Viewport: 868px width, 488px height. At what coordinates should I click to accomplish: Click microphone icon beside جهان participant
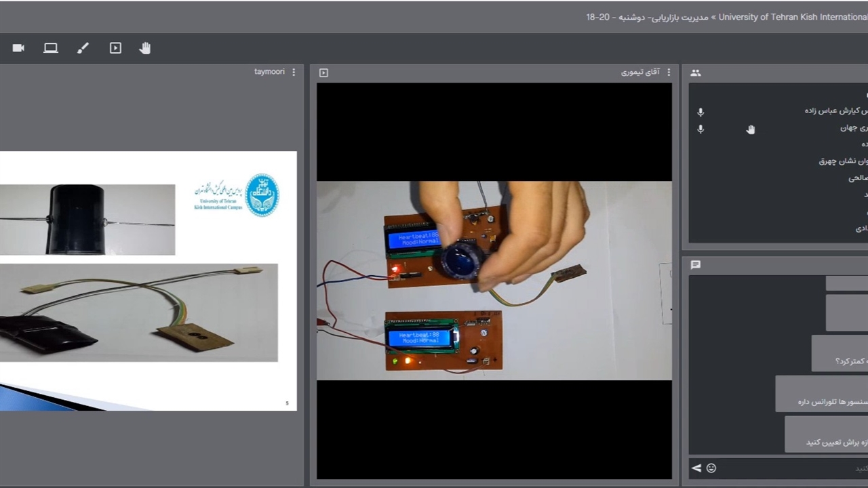(701, 129)
